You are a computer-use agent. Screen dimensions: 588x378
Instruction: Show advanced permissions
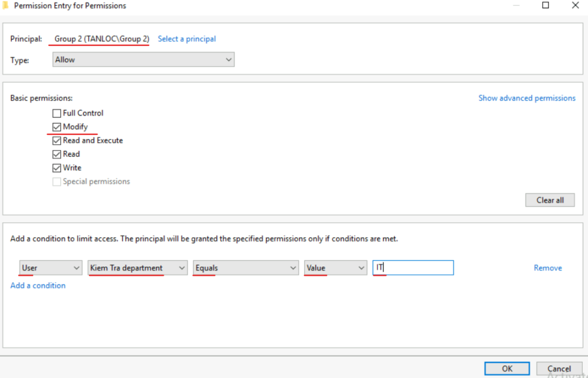click(x=527, y=98)
